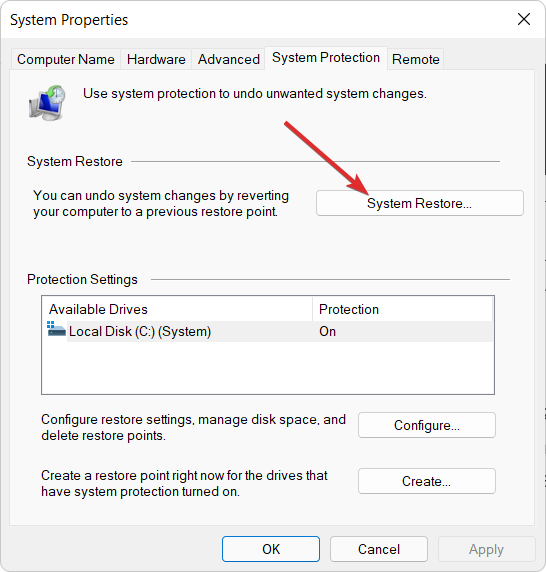Click the System Properties title bar
Viewport: 546px width, 572px height.
[x=255, y=19]
